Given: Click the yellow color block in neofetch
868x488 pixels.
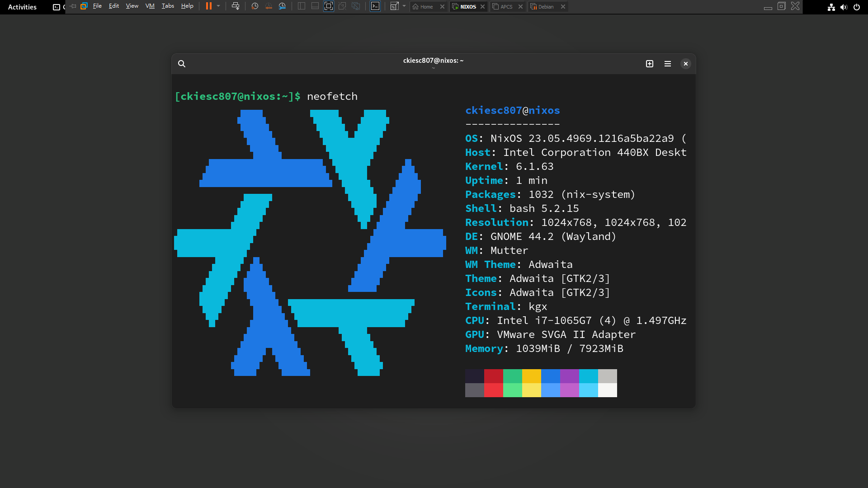Looking at the screenshot, I should click(532, 376).
